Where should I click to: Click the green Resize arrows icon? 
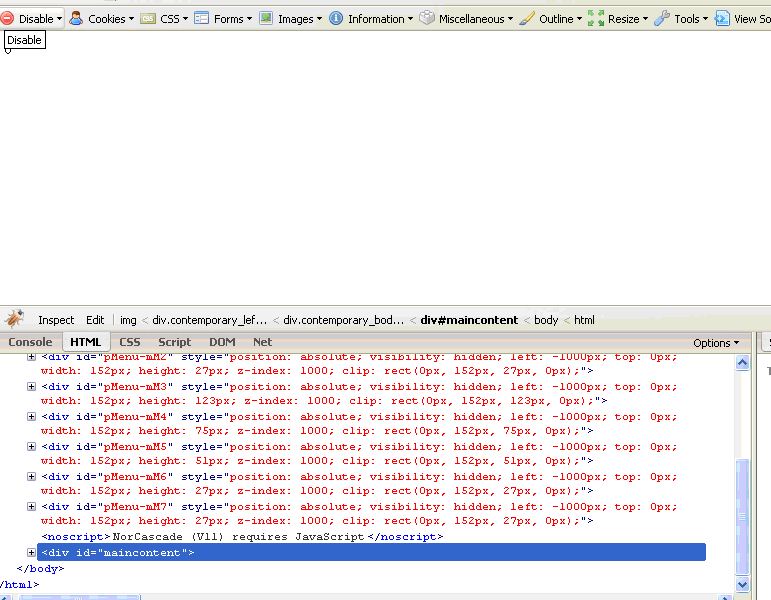tap(596, 18)
